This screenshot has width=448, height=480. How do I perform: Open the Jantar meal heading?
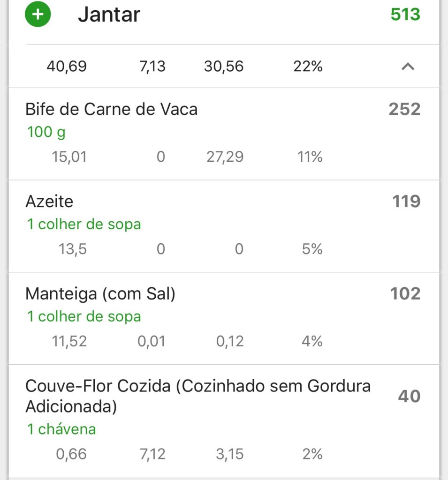(109, 15)
